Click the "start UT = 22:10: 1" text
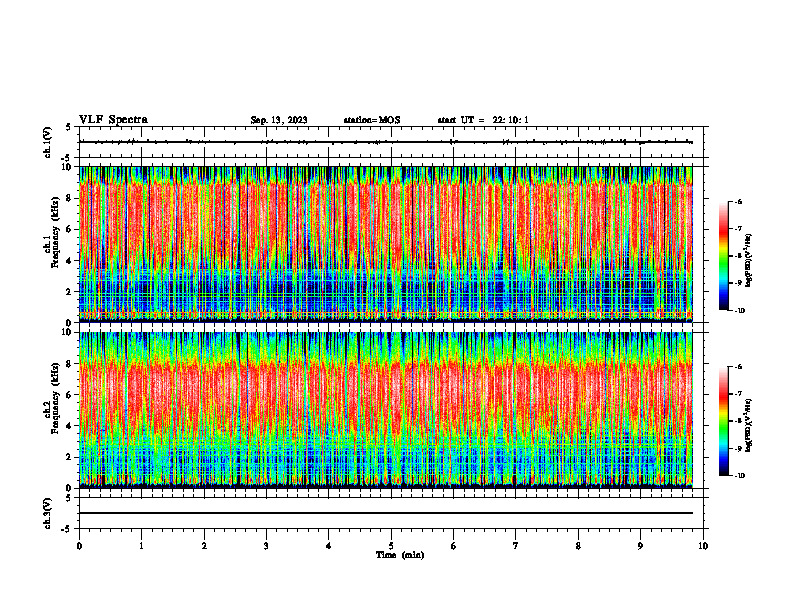Image resolution: width=792 pixels, height=612 pixels. tap(483, 120)
